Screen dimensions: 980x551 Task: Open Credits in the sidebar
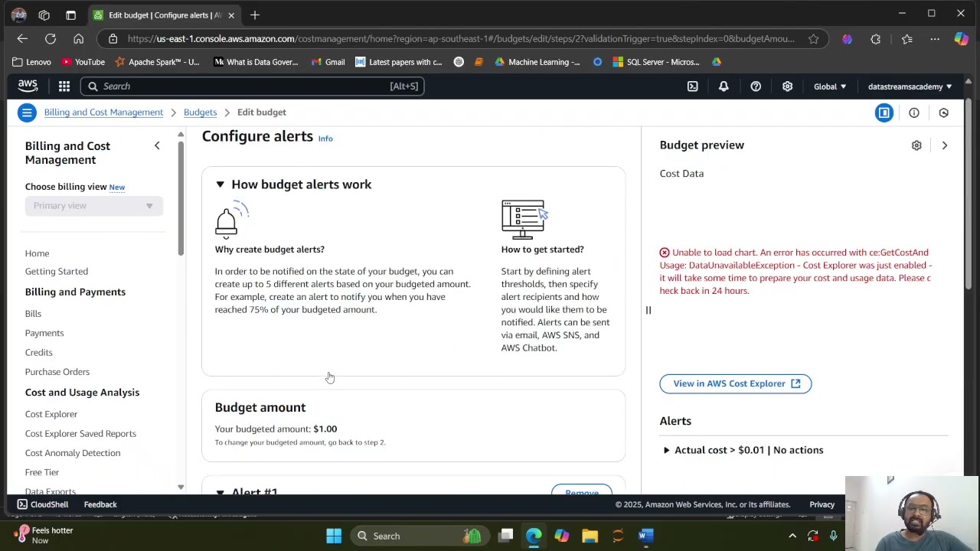38,353
